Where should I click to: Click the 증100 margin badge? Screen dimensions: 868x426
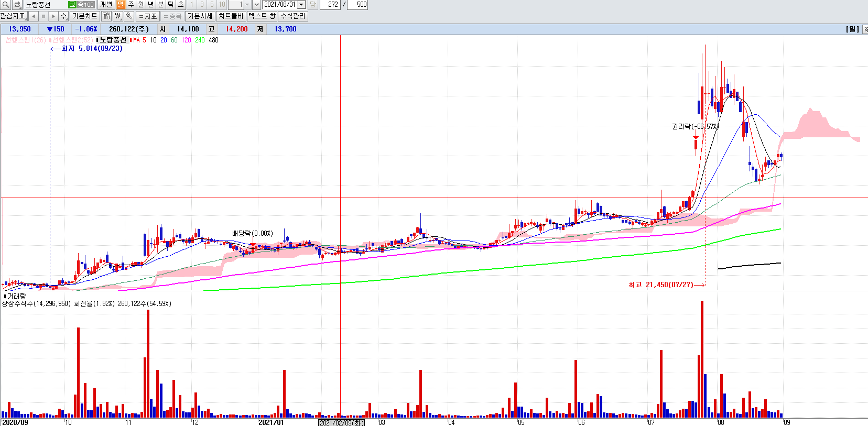(86, 5)
